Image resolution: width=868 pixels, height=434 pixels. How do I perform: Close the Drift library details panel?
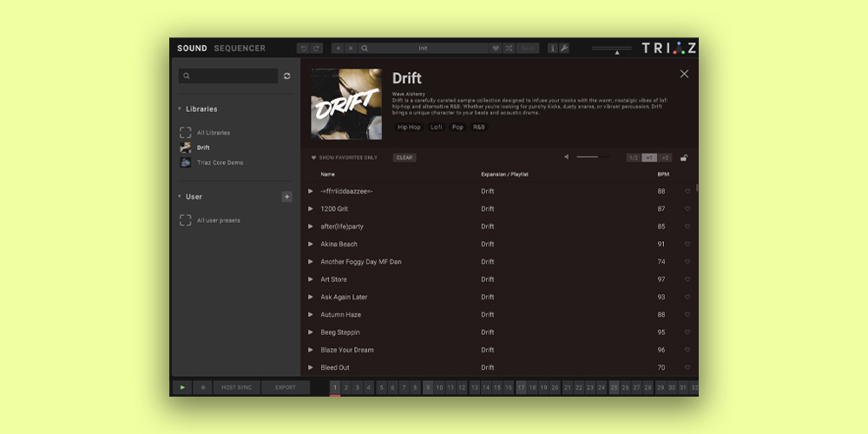[684, 74]
